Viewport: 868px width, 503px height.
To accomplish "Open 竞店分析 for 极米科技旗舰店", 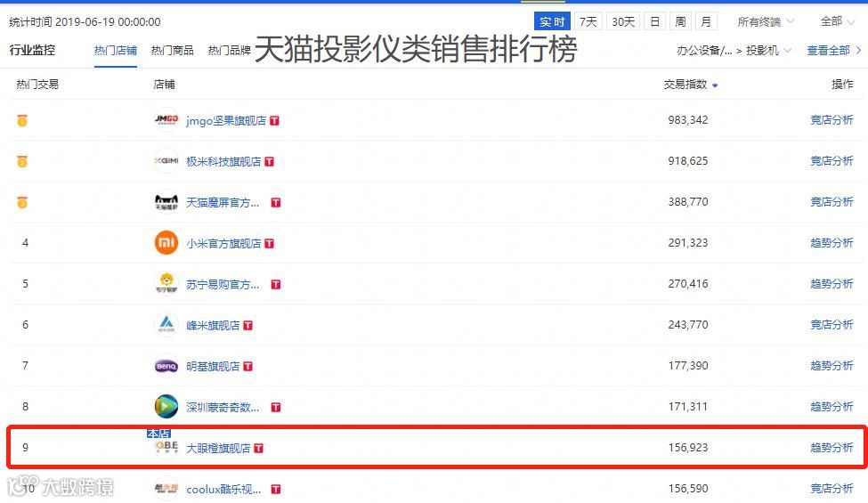I will [x=831, y=161].
